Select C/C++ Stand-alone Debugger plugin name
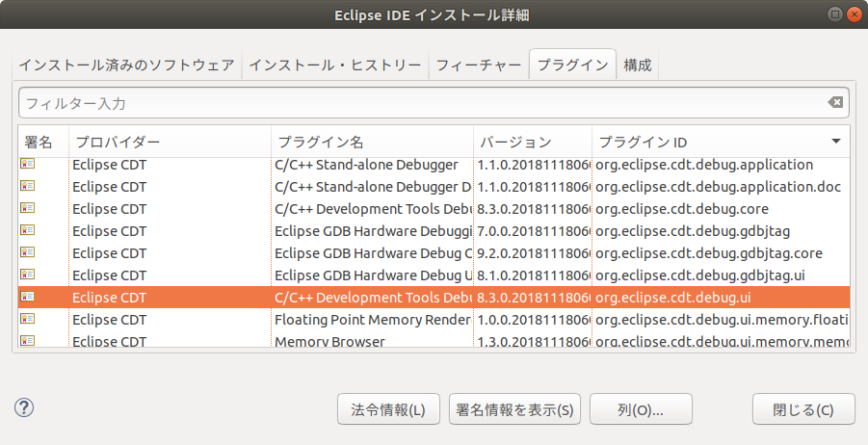The width and height of the screenshot is (868, 445). 366,165
